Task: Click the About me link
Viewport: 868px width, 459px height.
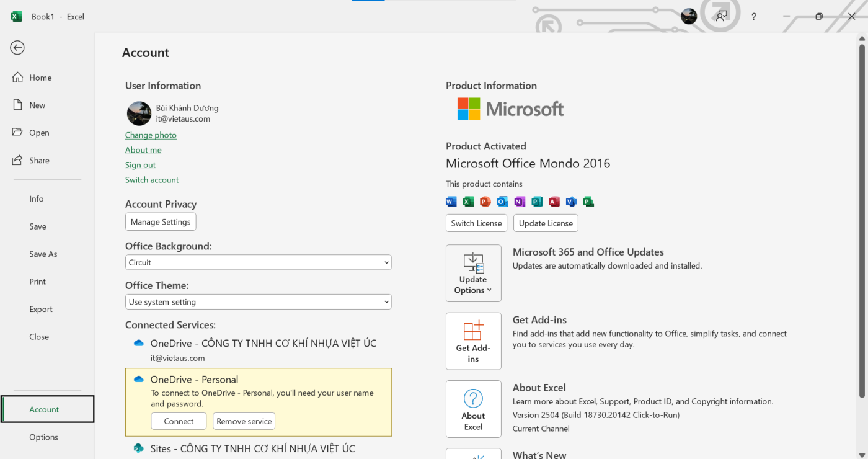Action: pos(143,150)
